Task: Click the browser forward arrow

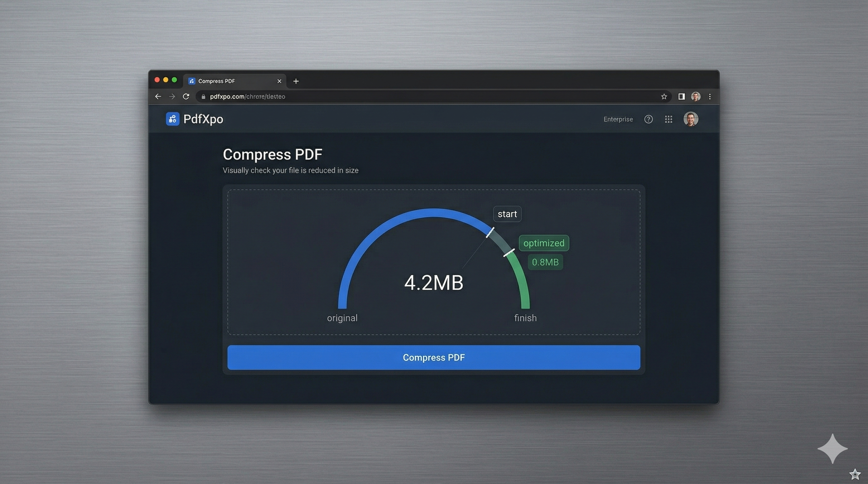Action: tap(172, 97)
